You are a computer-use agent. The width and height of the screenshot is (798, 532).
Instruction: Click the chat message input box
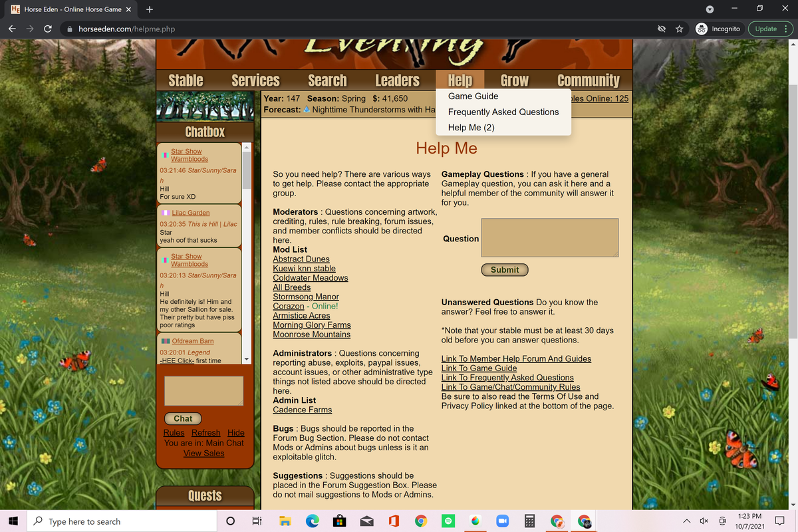tap(203, 391)
